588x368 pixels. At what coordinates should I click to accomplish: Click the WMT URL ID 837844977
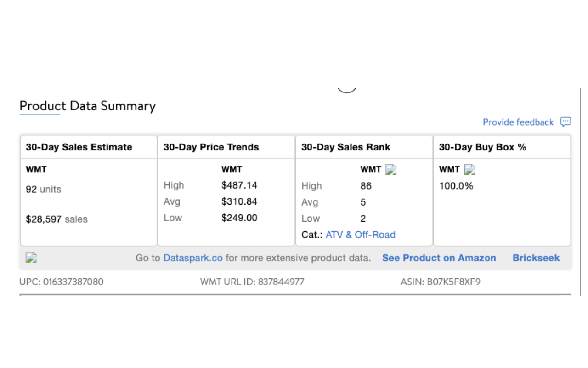[281, 282]
